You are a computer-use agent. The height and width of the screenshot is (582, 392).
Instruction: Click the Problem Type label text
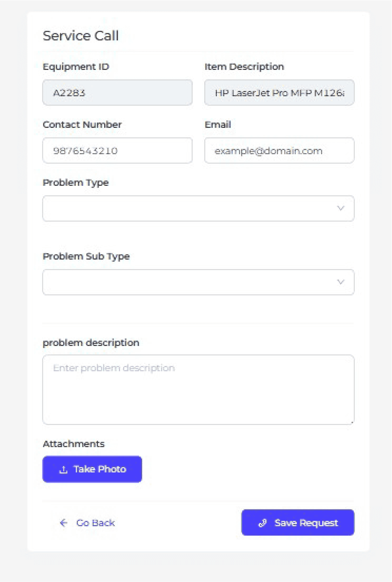click(75, 183)
